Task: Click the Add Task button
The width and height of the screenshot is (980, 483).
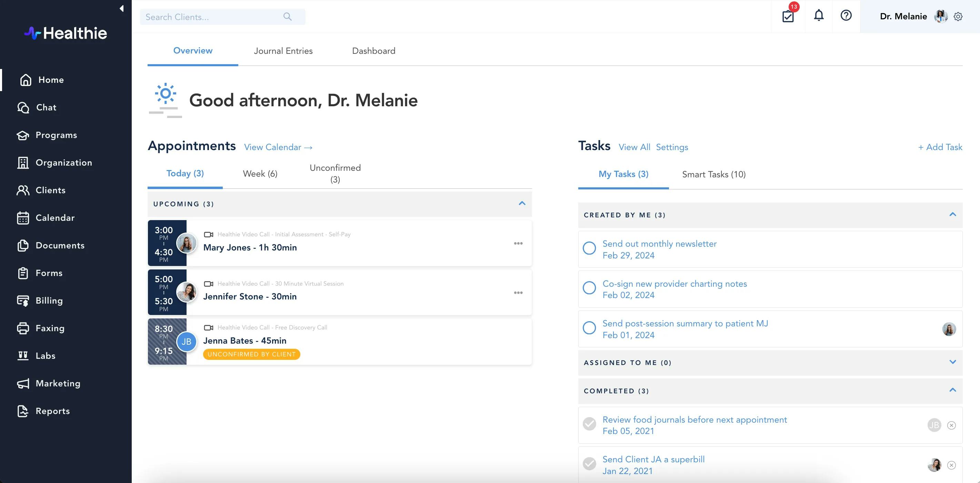Action: (x=940, y=147)
